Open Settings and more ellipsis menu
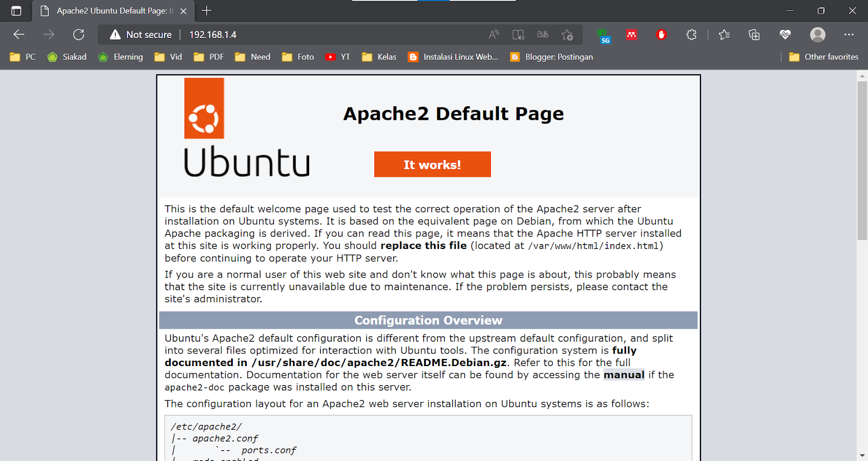The height and width of the screenshot is (461, 868). [849, 35]
